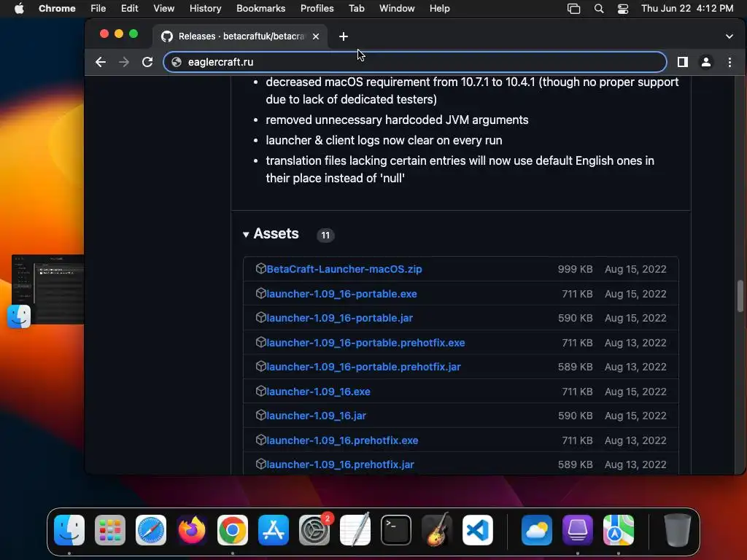The image size is (747, 560).
Task: Download launcher-1.09_16-portable.prehotfix.exe
Action: coord(365,343)
